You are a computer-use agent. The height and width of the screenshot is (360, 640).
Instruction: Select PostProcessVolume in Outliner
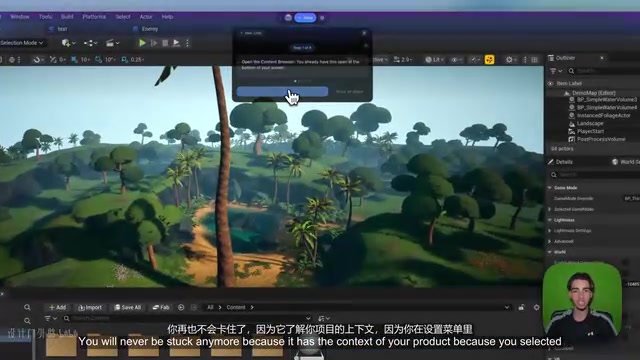601,139
